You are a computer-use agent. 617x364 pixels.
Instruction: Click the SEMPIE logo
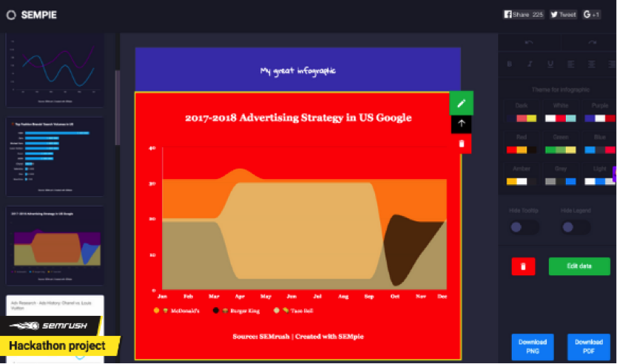pos(32,15)
